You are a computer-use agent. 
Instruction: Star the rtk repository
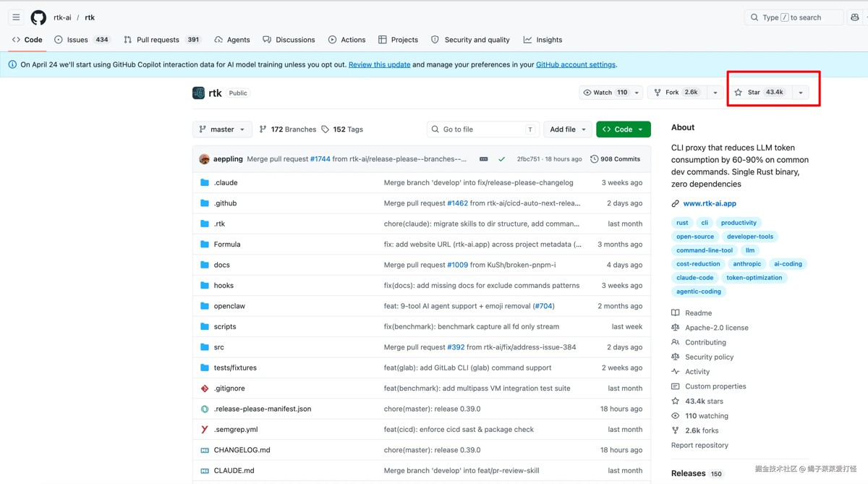click(759, 93)
